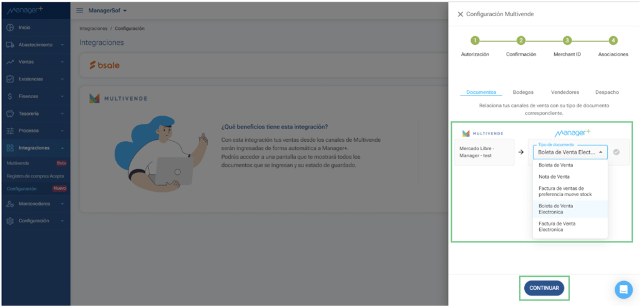This screenshot has width=644, height=308.
Task: Click the Configuración gear icon
Action: coord(11,221)
